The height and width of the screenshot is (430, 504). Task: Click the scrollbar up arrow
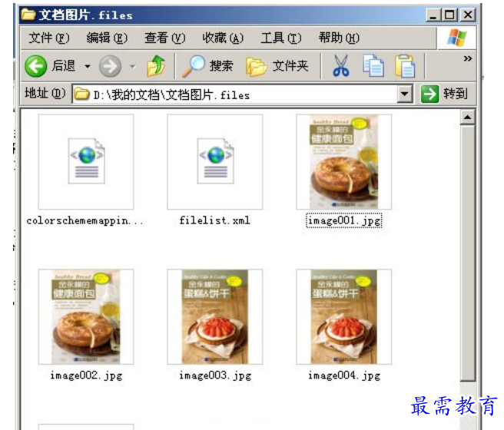click(x=468, y=117)
